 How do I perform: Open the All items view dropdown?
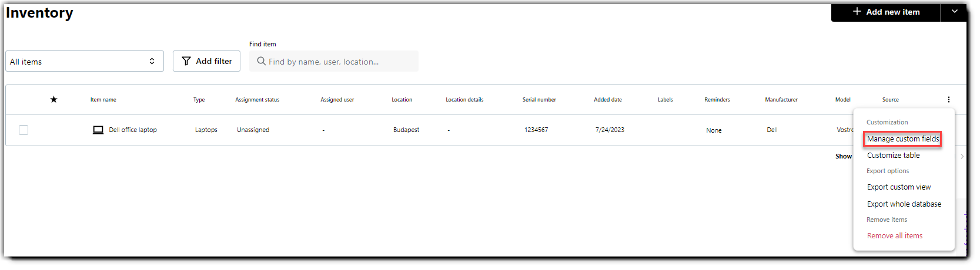click(x=85, y=61)
